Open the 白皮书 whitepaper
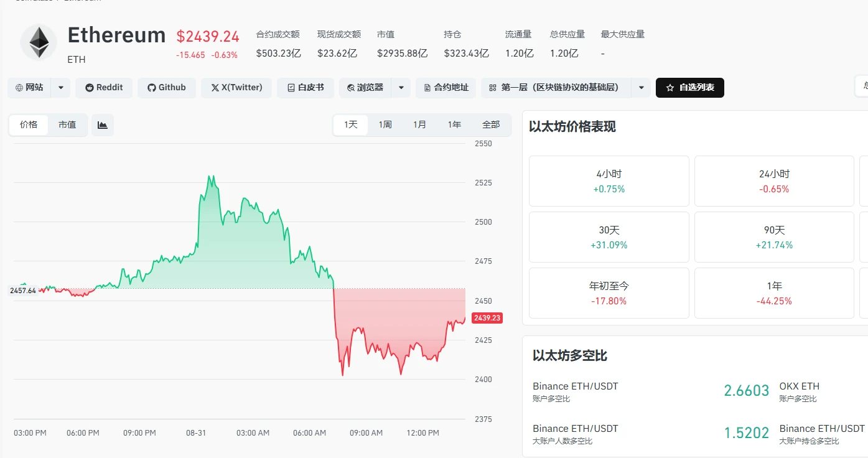 point(306,88)
